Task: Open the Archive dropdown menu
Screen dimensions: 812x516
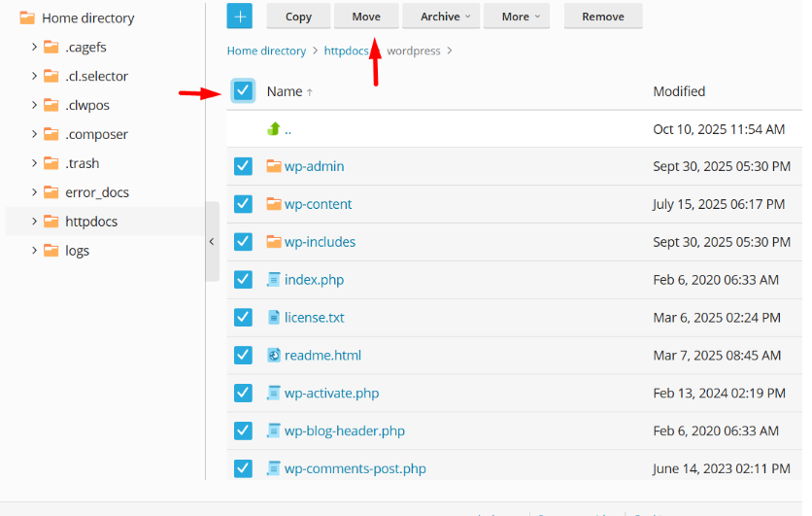Action: coord(445,17)
